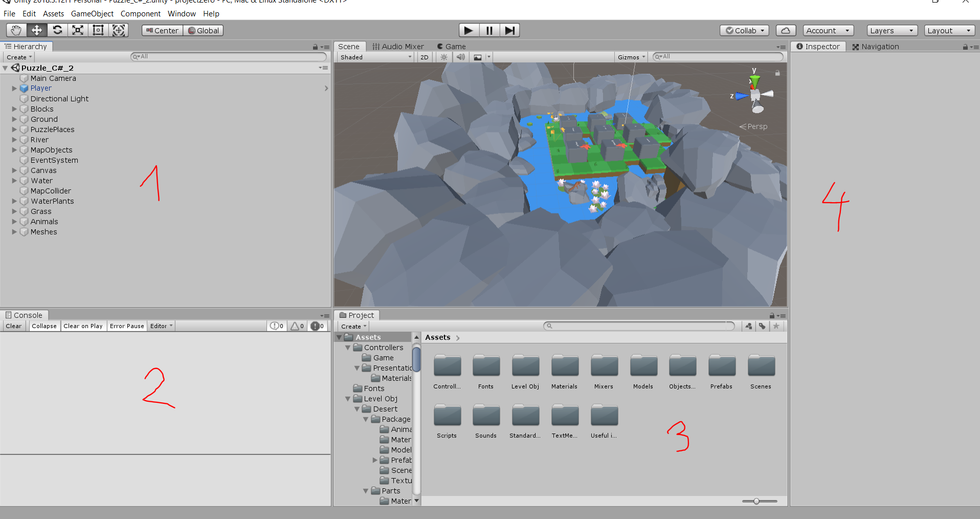Image resolution: width=980 pixels, height=519 pixels.
Task: Expand the Canvas object in Hierarchy
Action: click(14, 170)
